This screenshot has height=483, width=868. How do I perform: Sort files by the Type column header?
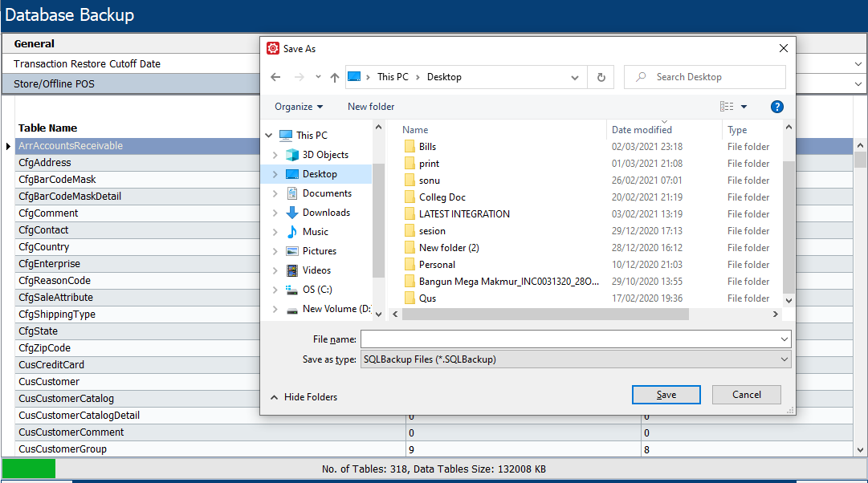pyautogui.click(x=737, y=130)
